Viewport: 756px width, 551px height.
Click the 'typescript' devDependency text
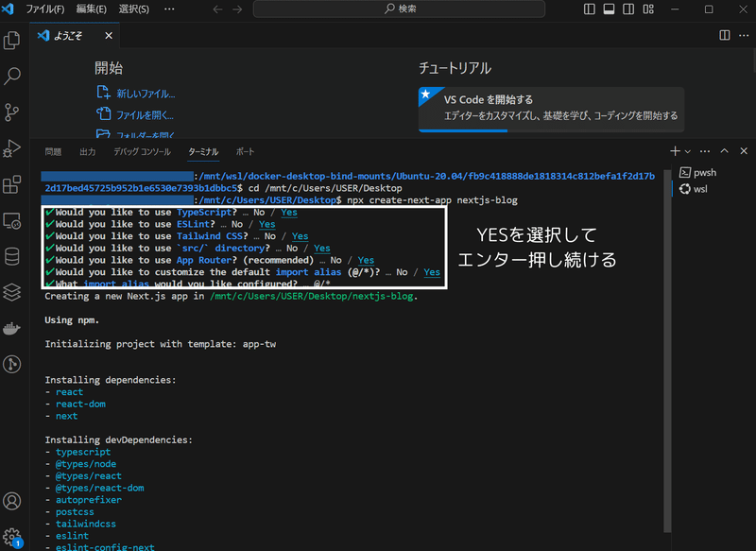point(83,452)
